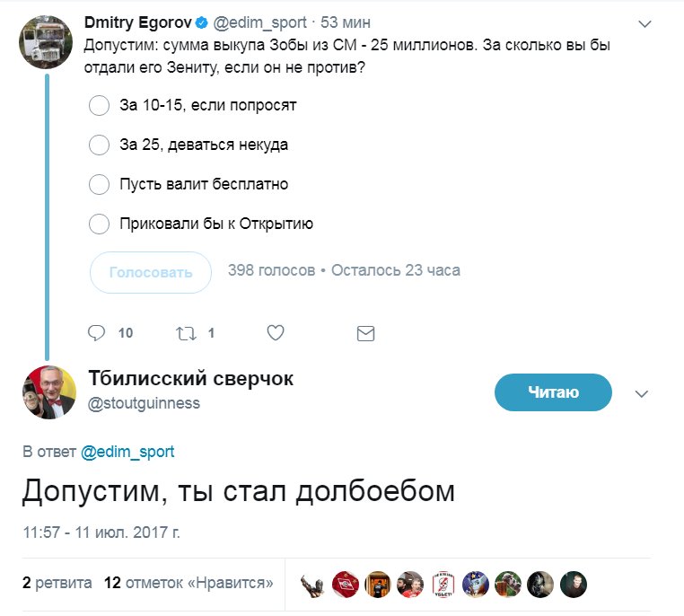Select poll option "За 25, деваться некуда"
Screen dimensions: 684x616
(x=99, y=145)
